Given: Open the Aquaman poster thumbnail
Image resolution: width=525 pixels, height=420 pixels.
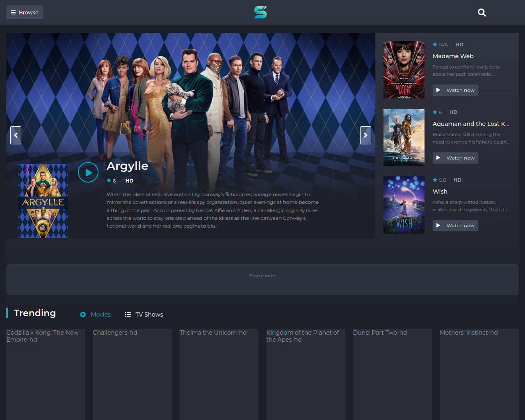Looking at the screenshot, I should tap(404, 137).
